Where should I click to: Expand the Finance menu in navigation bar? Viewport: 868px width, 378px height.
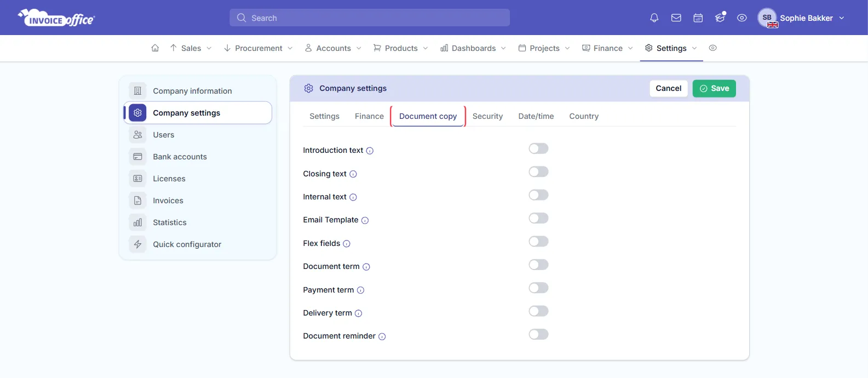(608, 48)
